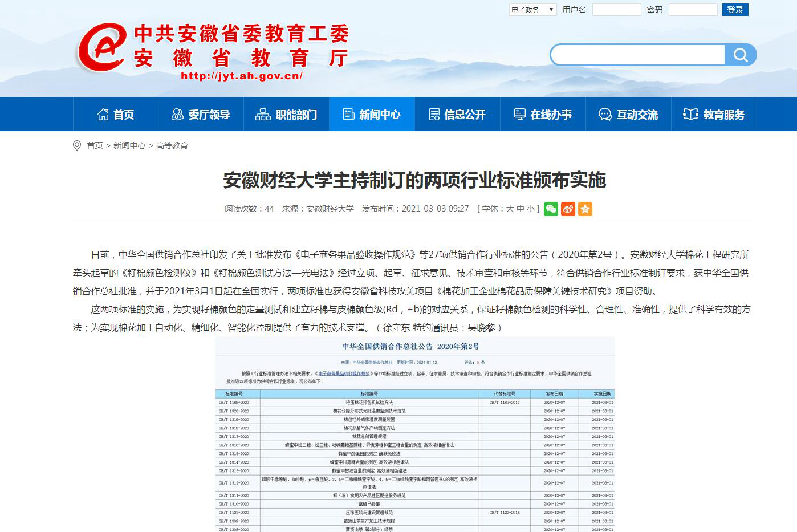Open 信息公开 navigation item
The height and width of the screenshot is (532, 797).
(x=457, y=115)
